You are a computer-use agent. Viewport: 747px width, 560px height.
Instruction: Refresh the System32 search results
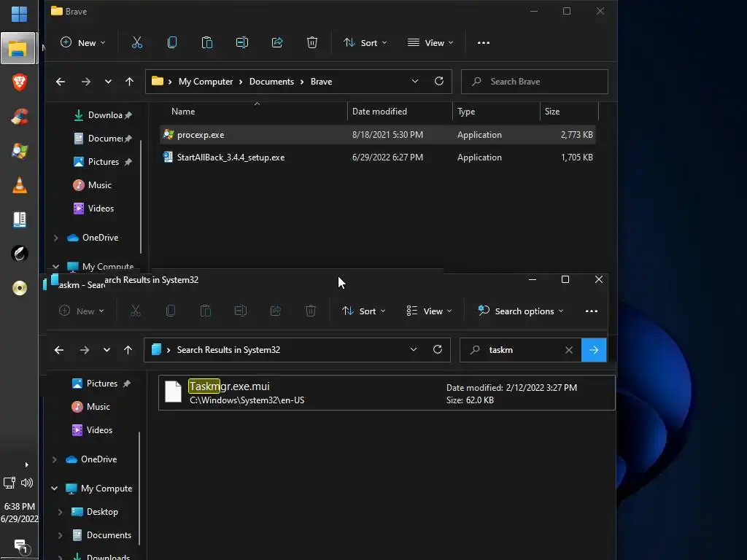point(438,349)
